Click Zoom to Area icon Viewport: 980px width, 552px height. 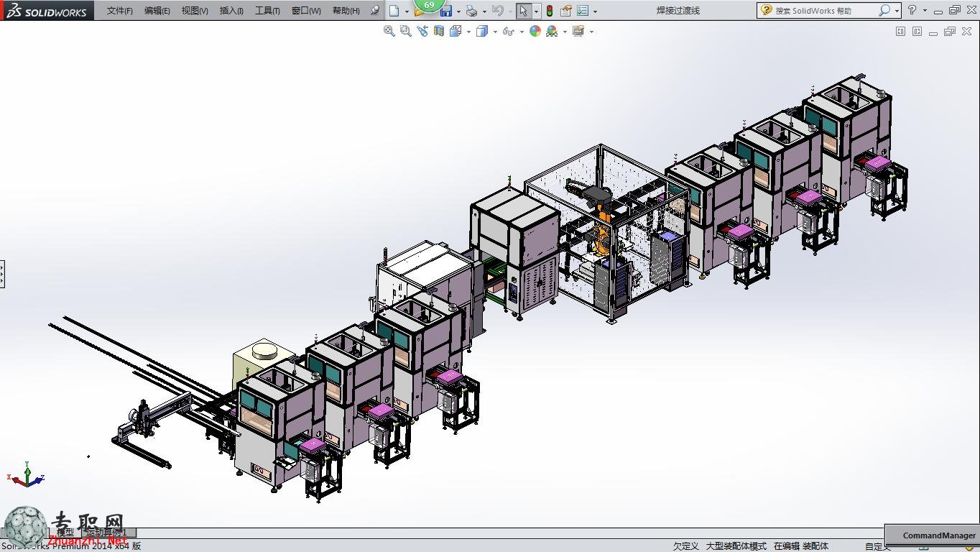[405, 31]
